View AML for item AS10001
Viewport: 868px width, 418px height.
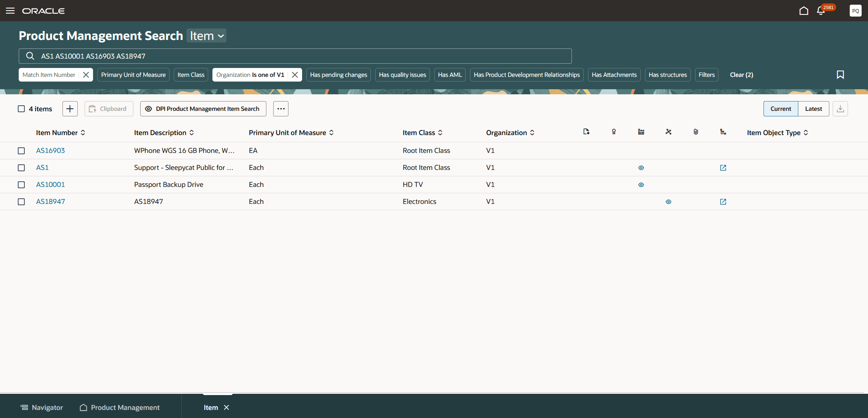pyautogui.click(x=641, y=185)
